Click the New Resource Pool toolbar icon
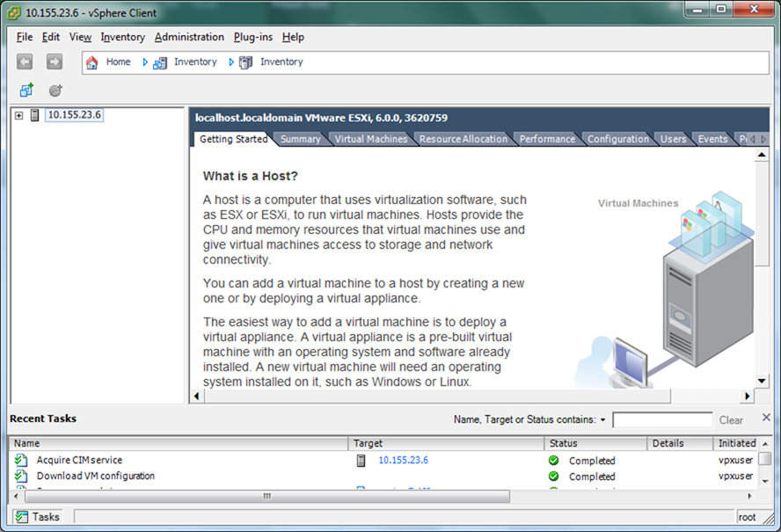The width and height of the screenshot is (781, 532). coord(55,91)
